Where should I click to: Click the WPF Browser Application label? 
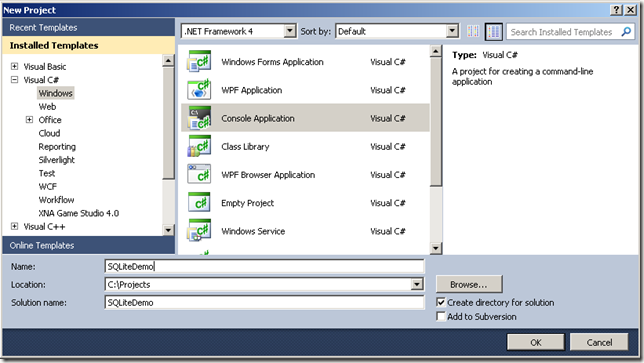coord(268,175)
